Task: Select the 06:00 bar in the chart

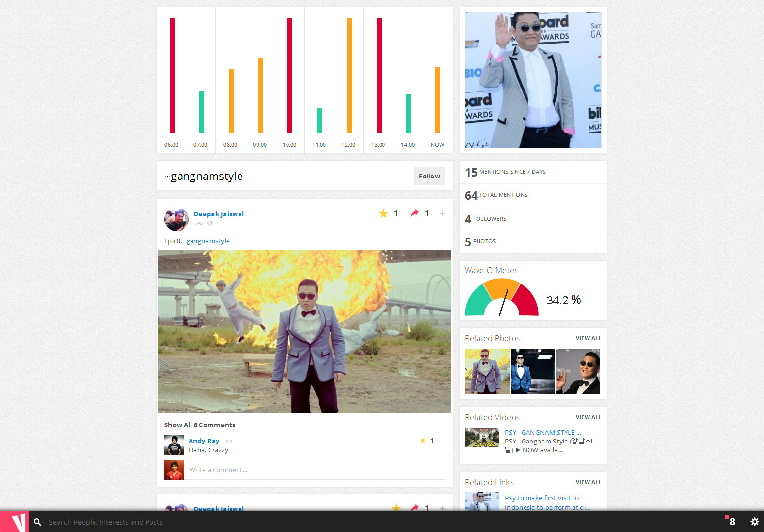Action: (x=173, y=75)
